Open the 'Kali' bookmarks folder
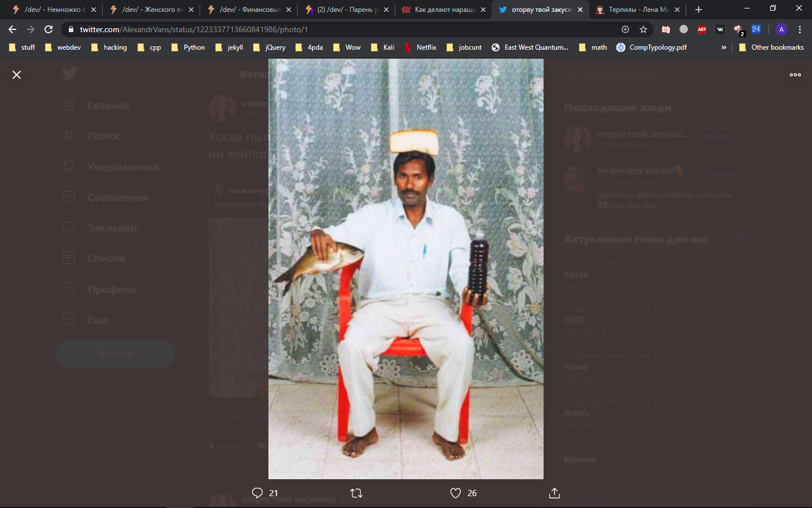 (x=383, y=47)
